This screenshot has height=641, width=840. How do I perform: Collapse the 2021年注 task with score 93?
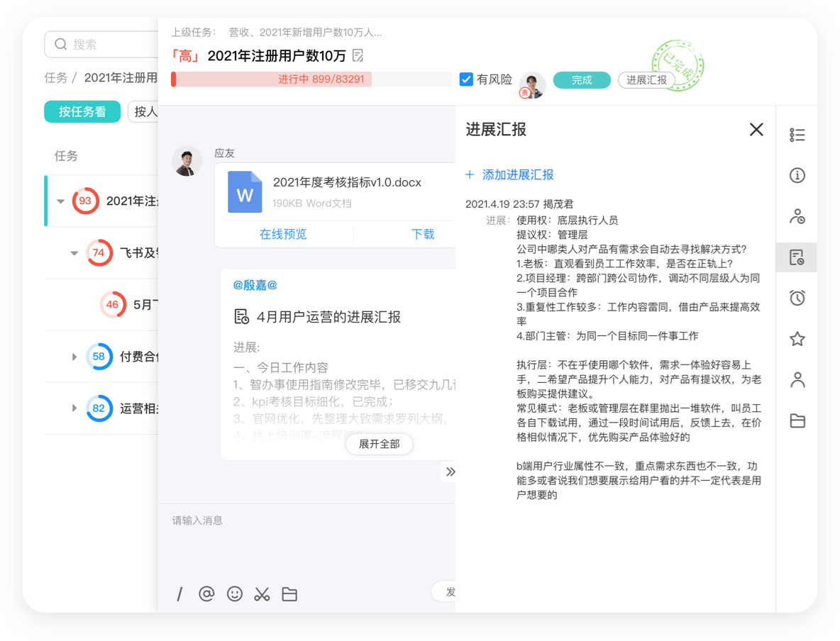click(60, 201)
